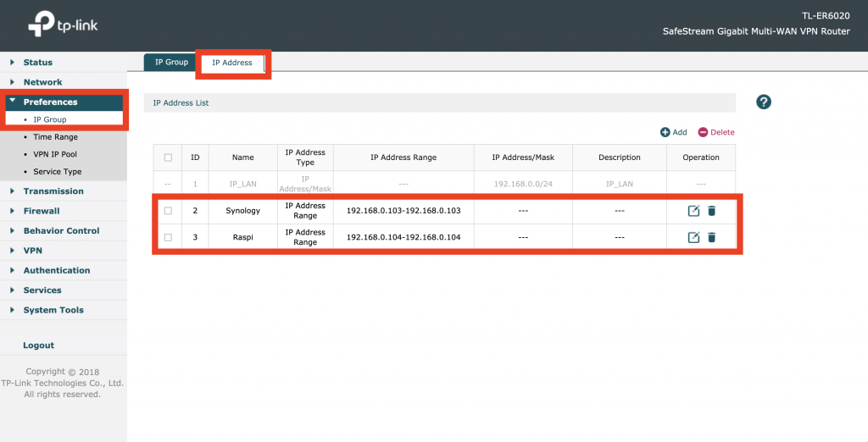This screenshot has width=868, height=442.
Task: Edit the Raspi IP address entry
Action: point(693,237)
